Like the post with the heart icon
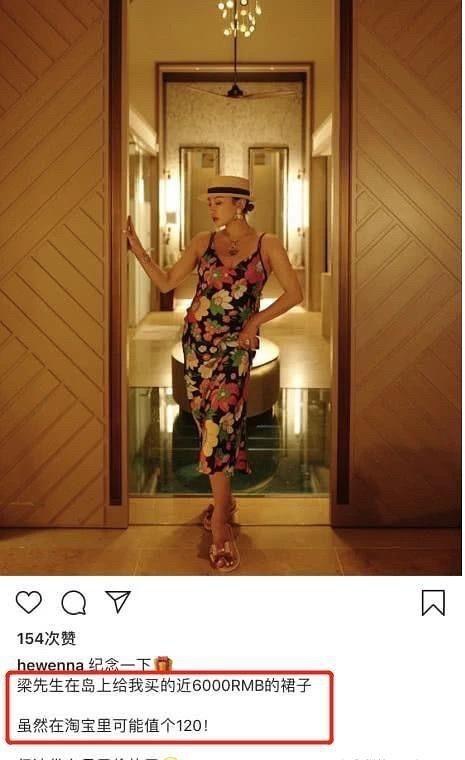 click(x=29, y=602)
